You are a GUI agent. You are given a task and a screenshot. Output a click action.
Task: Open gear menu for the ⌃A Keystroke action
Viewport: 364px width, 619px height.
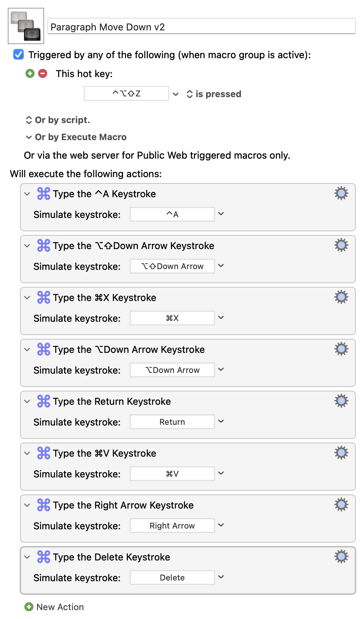pos(341,193)
